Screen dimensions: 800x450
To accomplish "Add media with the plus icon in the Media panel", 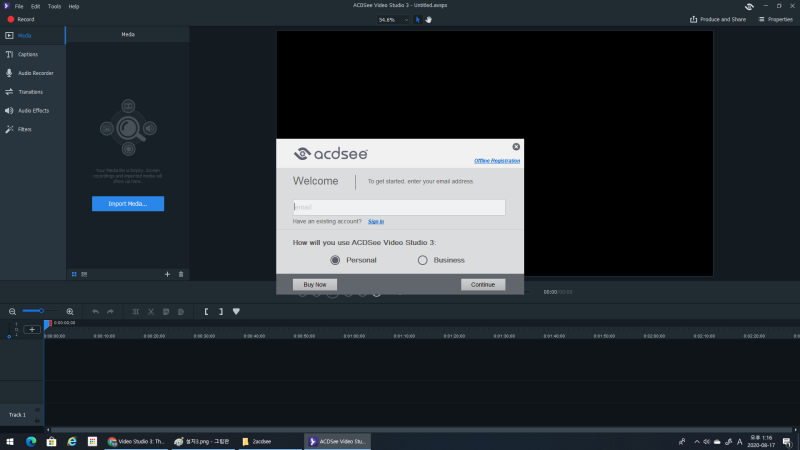I will coord(167,274).
